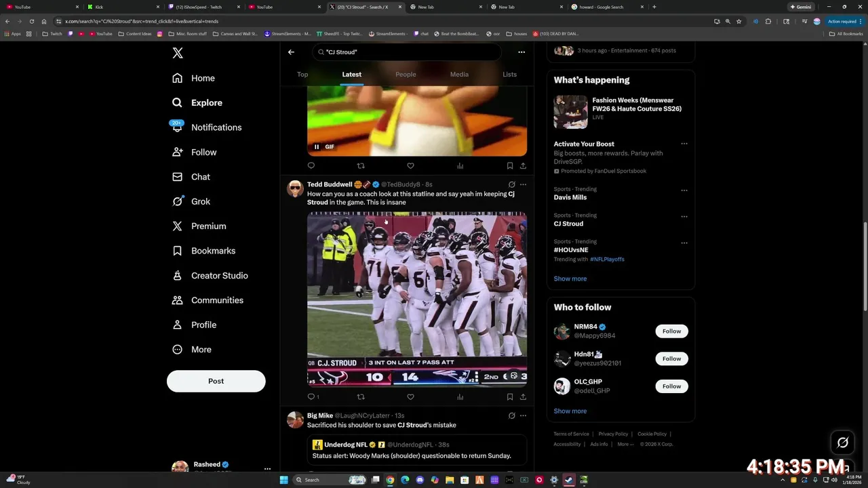Click the Post button
The image size is (868, 488).
click(216, 381)
